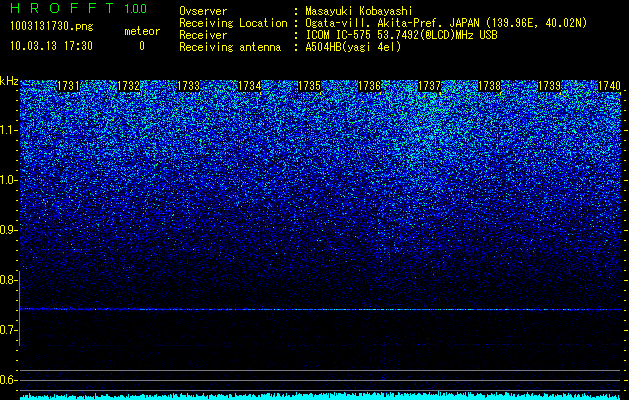Viewport: 629px width, 400px height.
Task: Click the gray vertical range bar beside 0.8
Action: tap(19, 308)
